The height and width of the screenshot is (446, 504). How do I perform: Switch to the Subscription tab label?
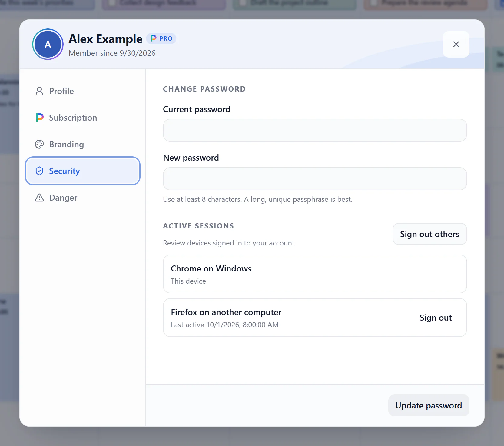(x=73, y=118)
